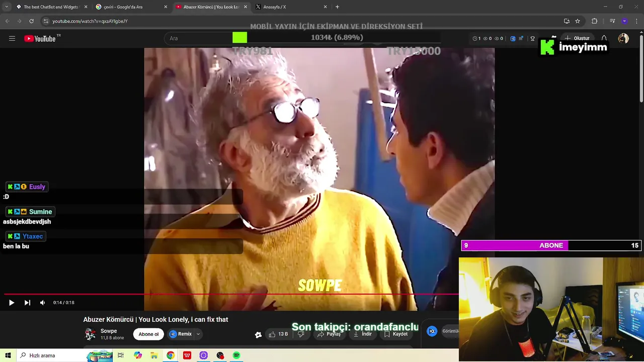Share the video using Paylaş
Image resolution: width=644 pixels, height=362 pixels.
pyautogui.click(x=329, y=334)
